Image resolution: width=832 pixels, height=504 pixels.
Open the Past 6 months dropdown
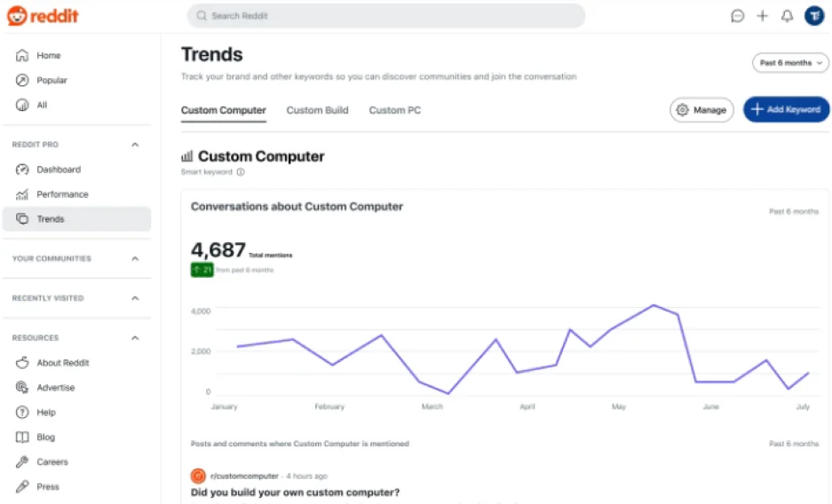click(x=790, y=63)
